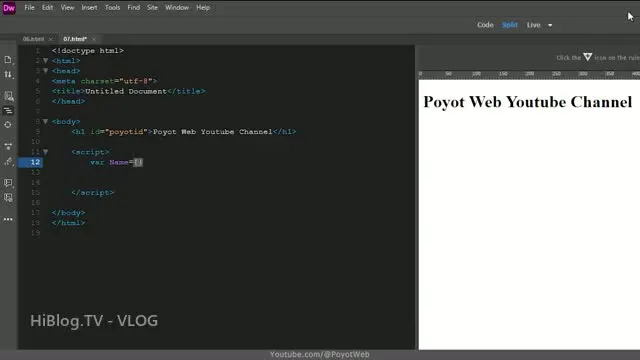The width and height of the screenshot is (640, 360).
Task: Click the File Management arrows icon
Action: (8, 75)
